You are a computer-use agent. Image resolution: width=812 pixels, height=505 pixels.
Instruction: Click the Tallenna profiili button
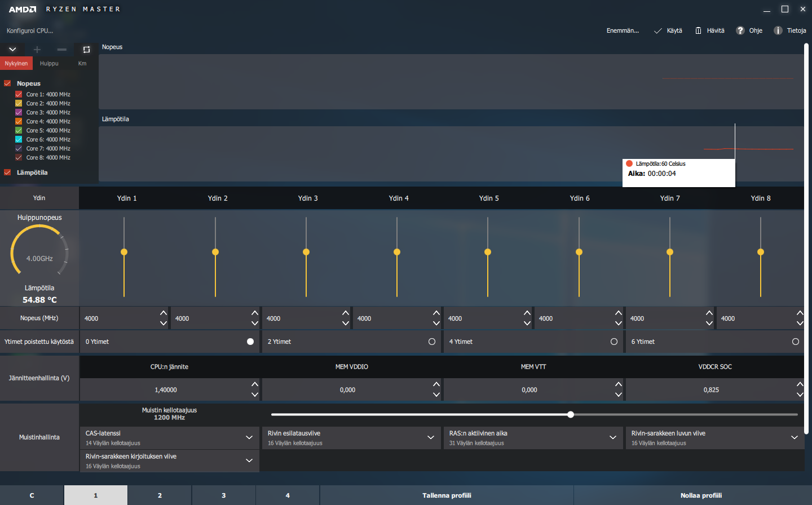click(447, 495)
